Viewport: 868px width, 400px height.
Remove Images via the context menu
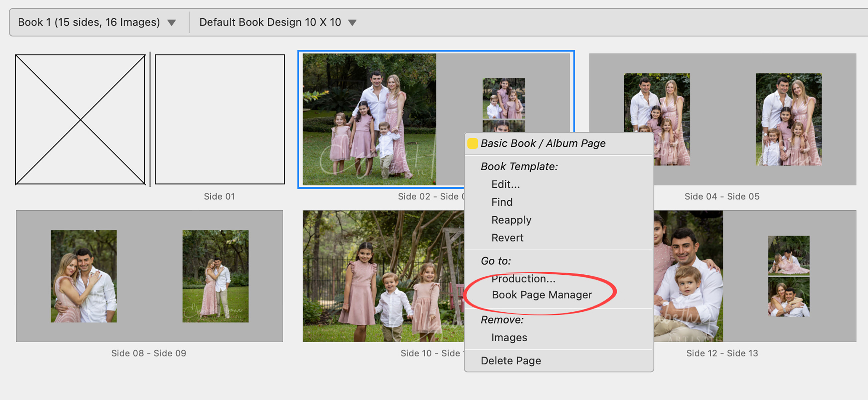[x=509, y=337]
